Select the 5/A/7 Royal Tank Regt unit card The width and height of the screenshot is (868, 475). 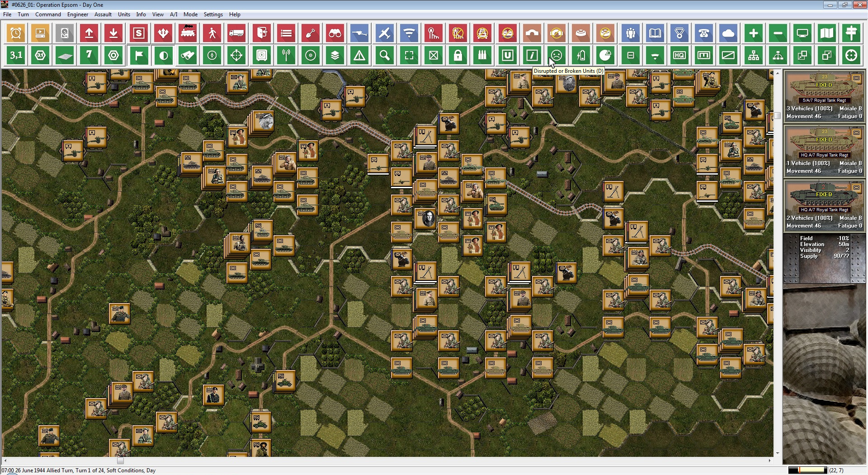(824, 96)
